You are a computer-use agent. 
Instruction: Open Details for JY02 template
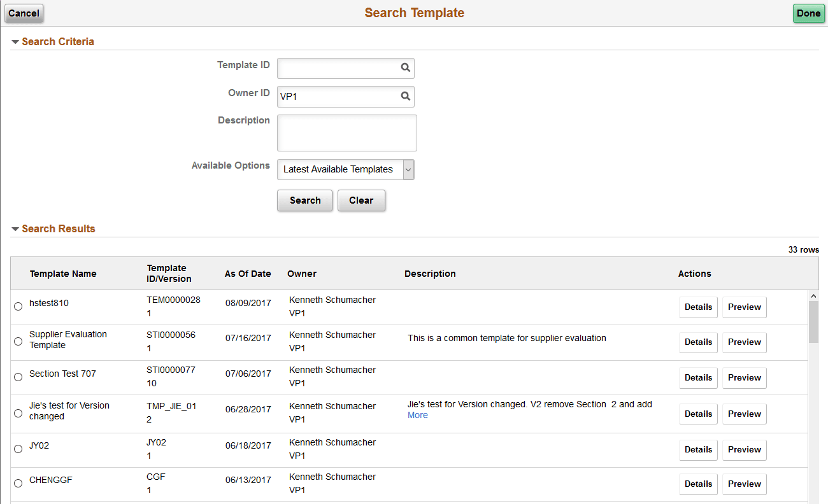point(698,449)
